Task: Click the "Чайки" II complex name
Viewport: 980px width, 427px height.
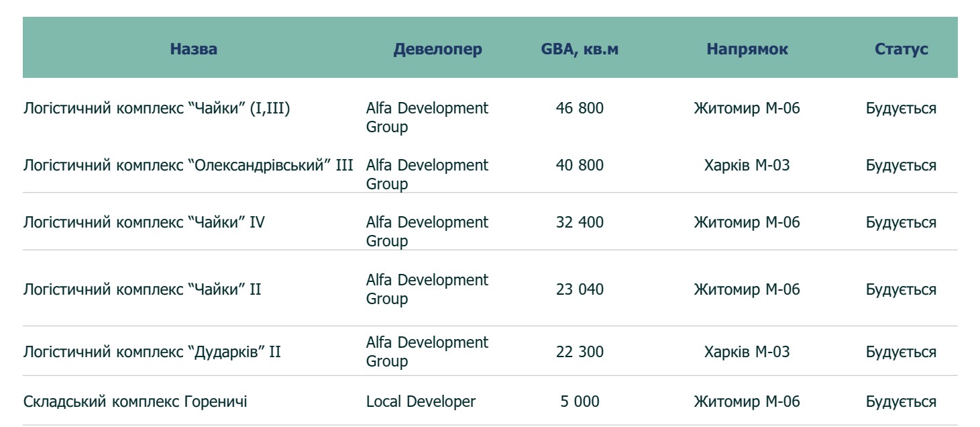Action: 142,289
